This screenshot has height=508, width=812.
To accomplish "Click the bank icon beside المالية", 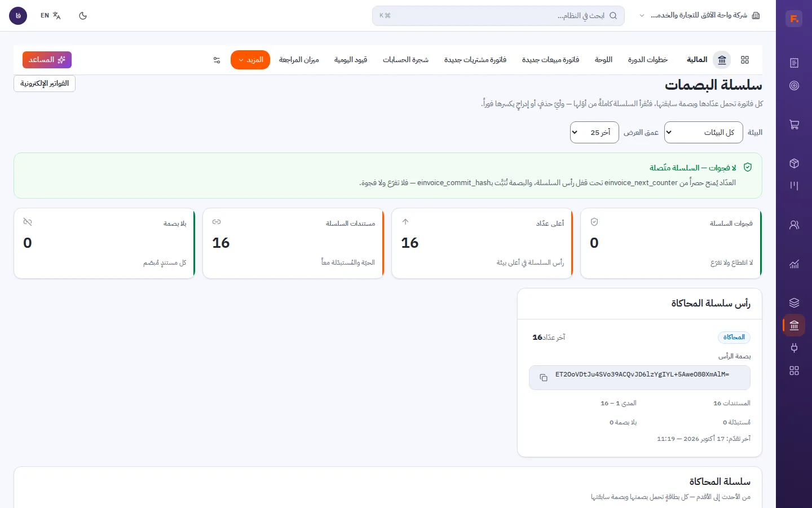I will coord(722,60).
